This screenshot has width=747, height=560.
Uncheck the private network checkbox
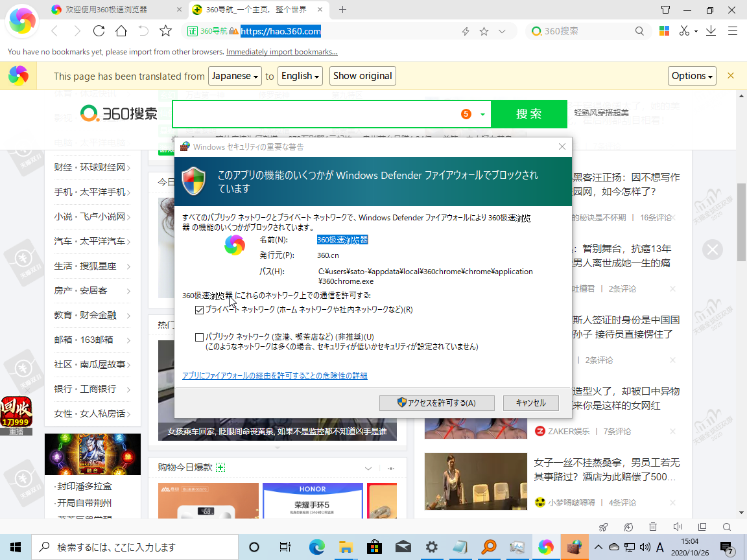200,310
